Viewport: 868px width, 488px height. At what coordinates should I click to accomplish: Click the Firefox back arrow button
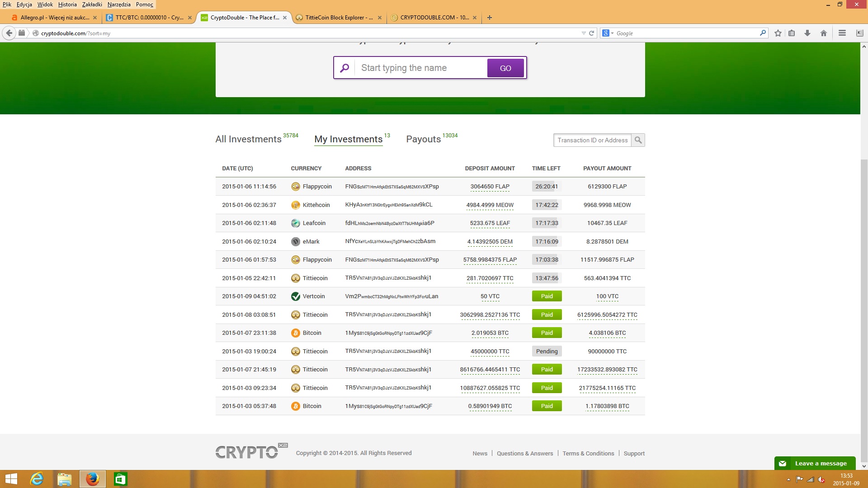pos(9,33)
